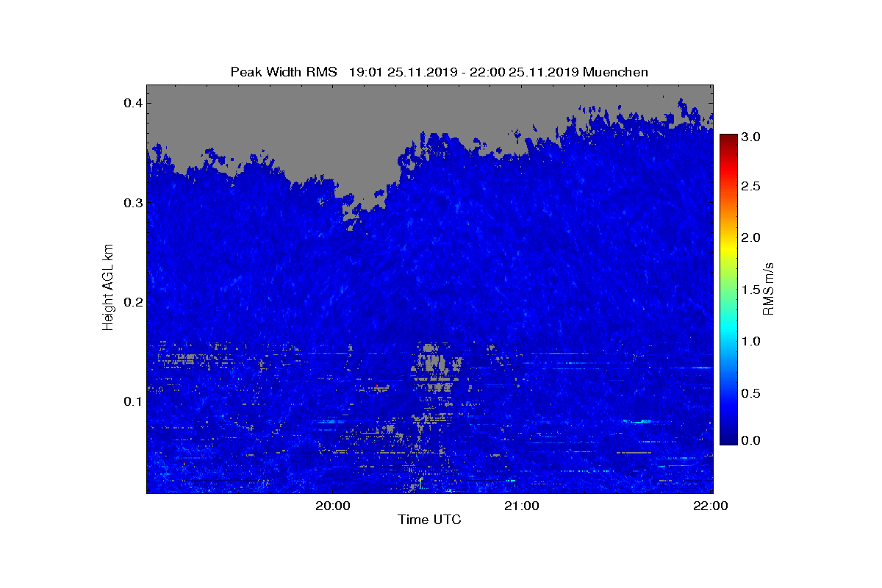The height and width of the screenshot is (588, 882).
Task: Click the '1.5' colorbar value
Action: pos(750,290)
